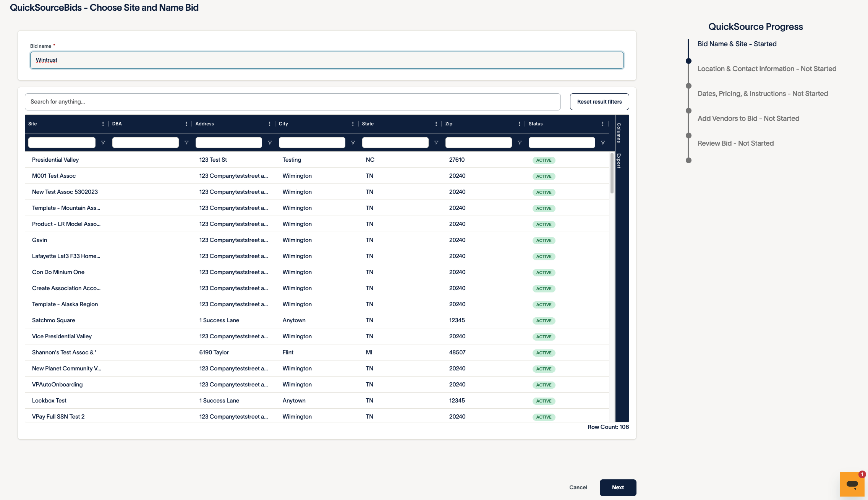
Task: Click Location & Contact Information progress step
Action: 767,69
